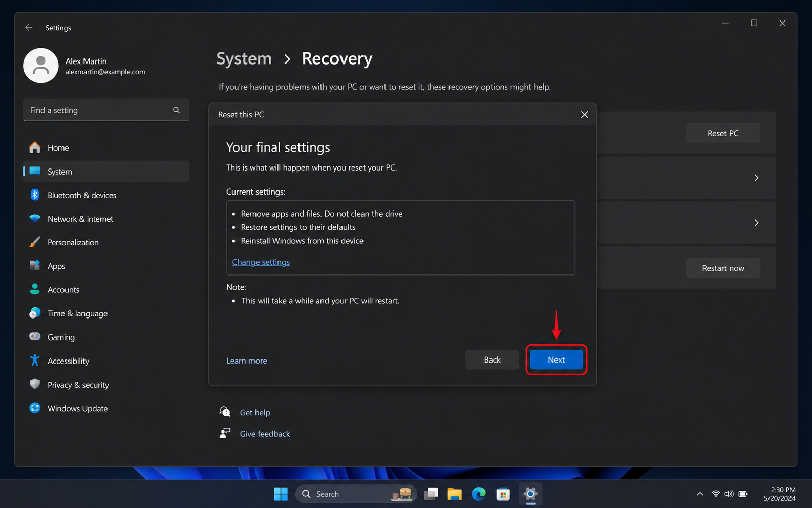Click the battery icon in the tray
Image resolution: width=812 pixels, height=508 pixels.
743,494
